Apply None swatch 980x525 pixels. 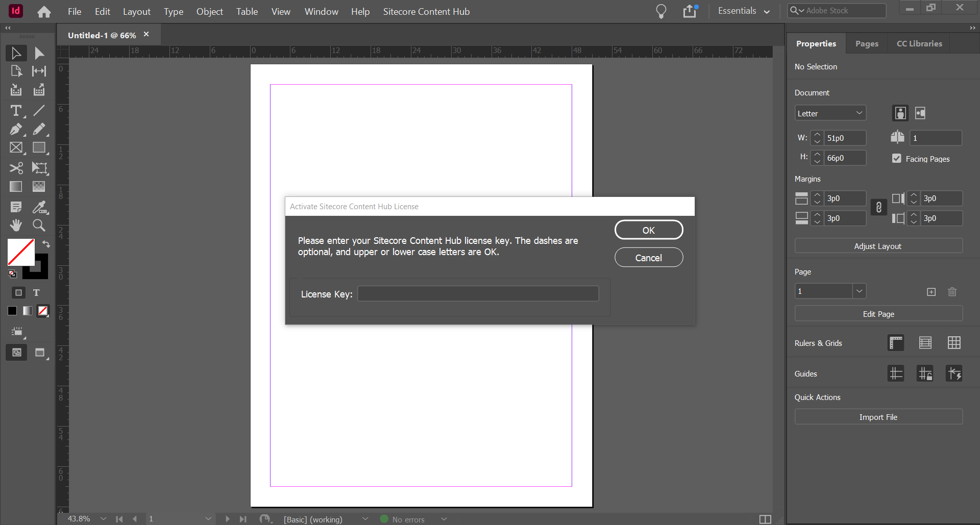[x=43, y=311]
